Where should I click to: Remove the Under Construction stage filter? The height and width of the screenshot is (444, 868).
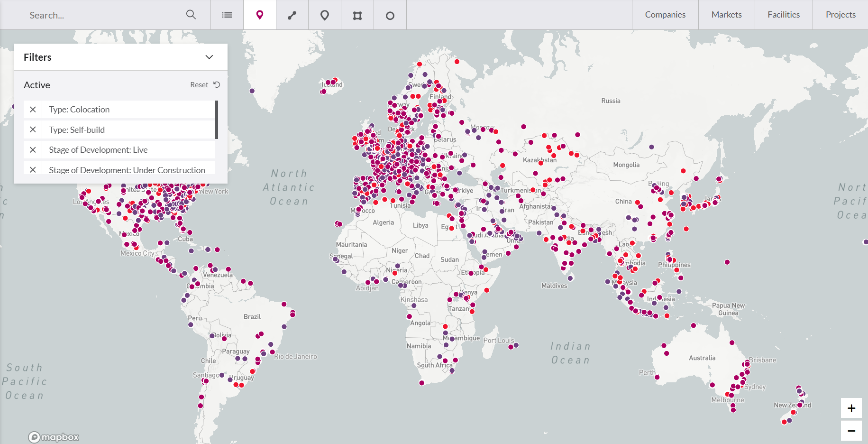click(33, 169)
